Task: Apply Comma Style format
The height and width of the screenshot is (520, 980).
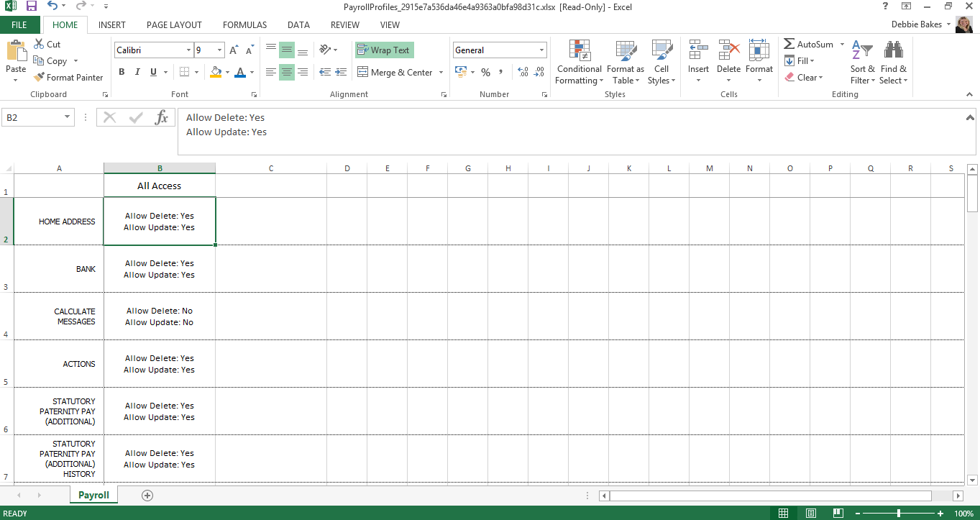Action: (501, 72)
